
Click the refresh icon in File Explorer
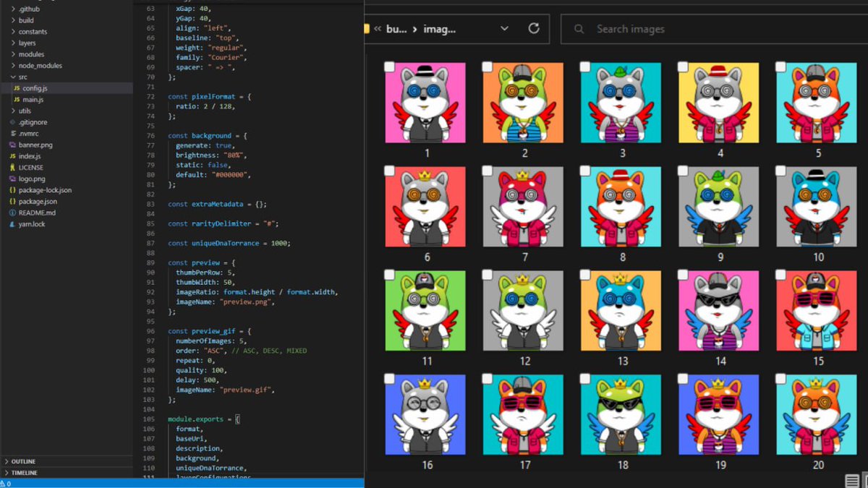tap(534, 29)
